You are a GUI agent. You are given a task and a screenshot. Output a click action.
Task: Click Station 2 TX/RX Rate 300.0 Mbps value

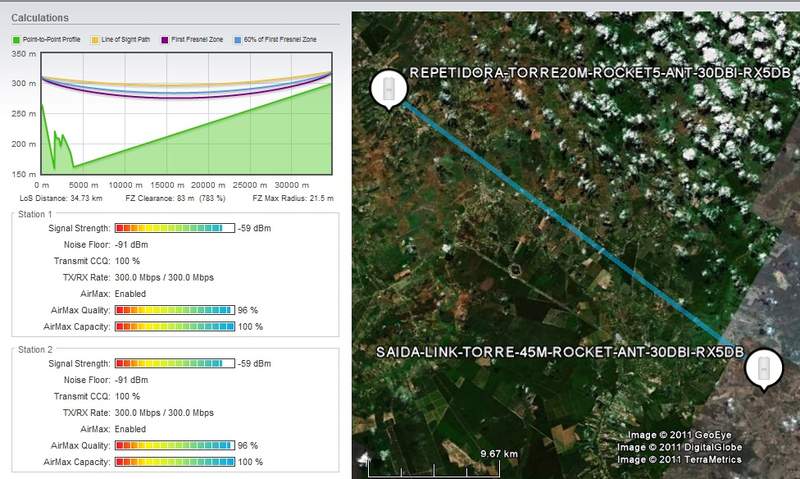click(164, 413)
